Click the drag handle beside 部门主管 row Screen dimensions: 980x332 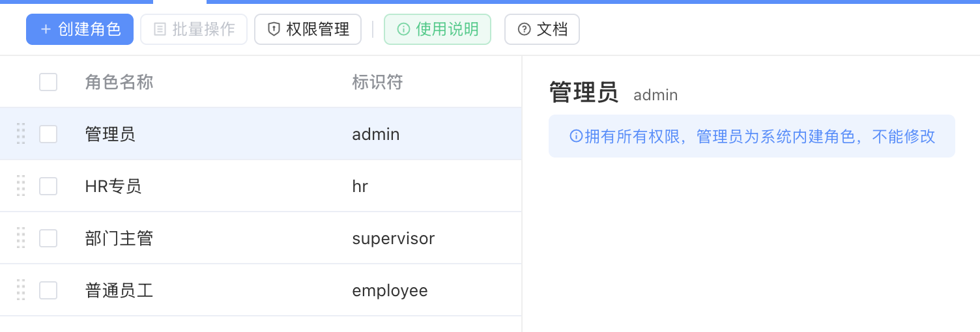[21, 238]
